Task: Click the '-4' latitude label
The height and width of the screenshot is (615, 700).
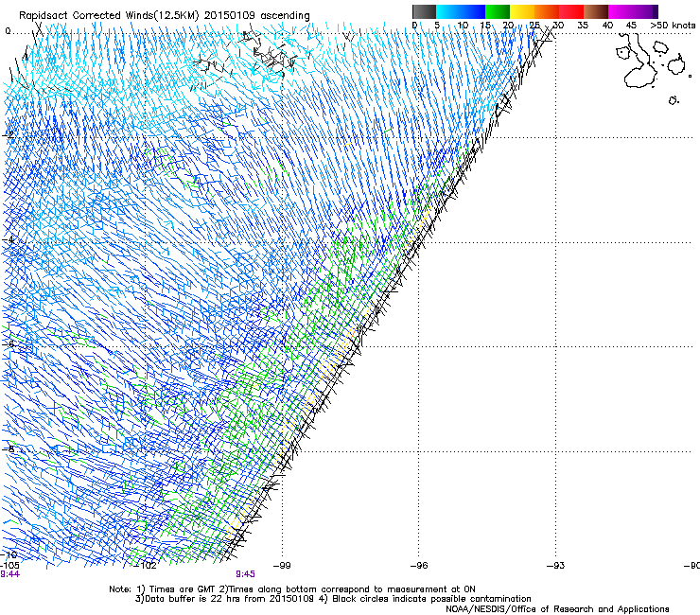Action: (x=9, y=239)
